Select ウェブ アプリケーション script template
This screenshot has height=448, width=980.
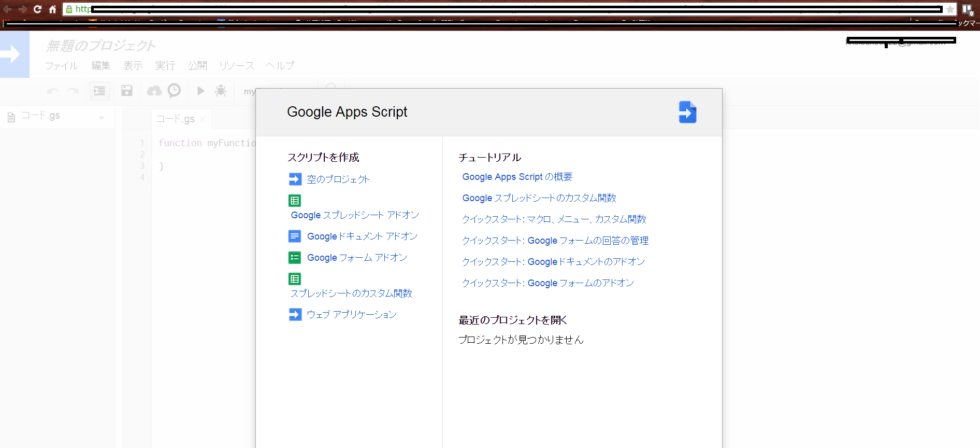[351, 315]
